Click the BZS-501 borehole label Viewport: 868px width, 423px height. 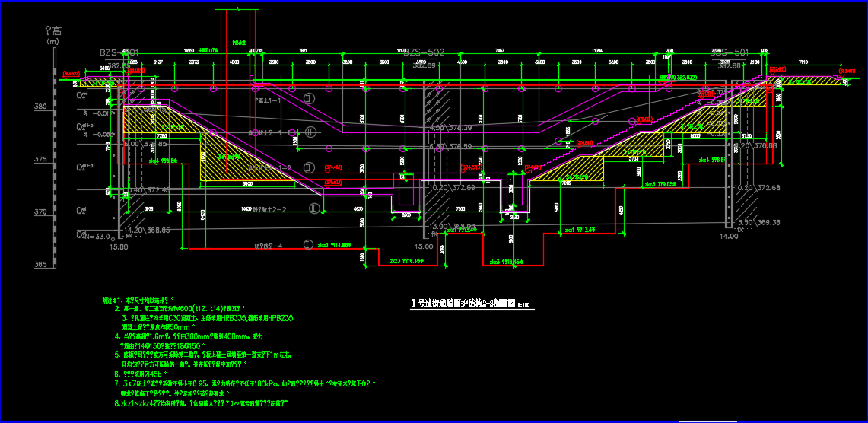728,52
